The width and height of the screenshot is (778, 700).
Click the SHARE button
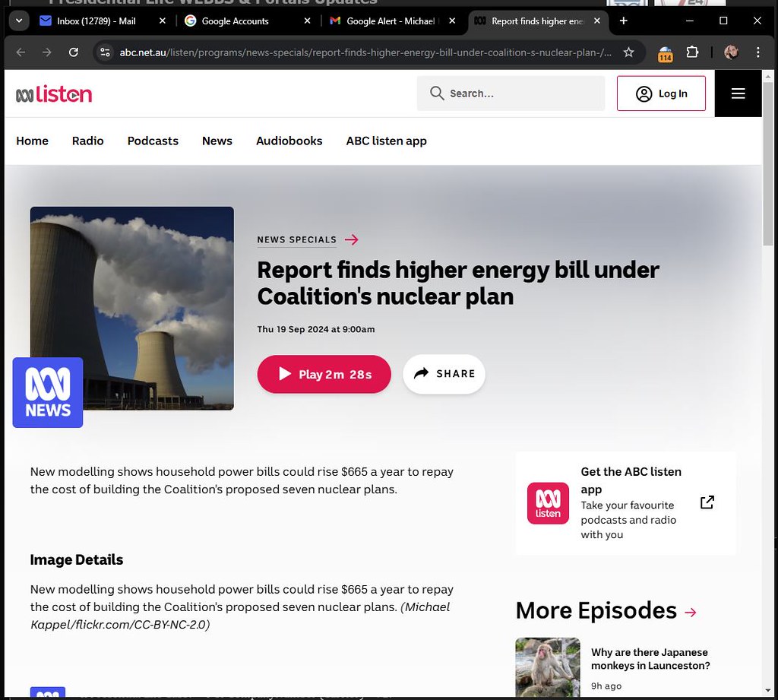tap(444, 374)
